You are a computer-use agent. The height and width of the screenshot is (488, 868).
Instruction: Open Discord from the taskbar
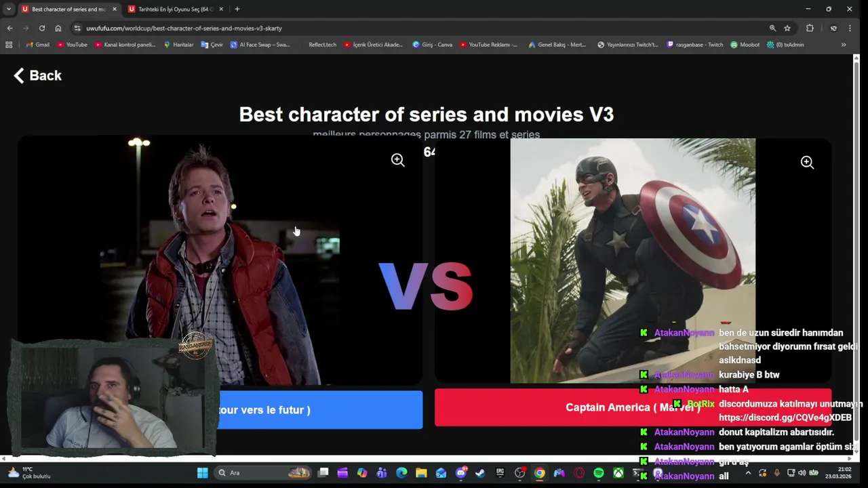point(461,473)
